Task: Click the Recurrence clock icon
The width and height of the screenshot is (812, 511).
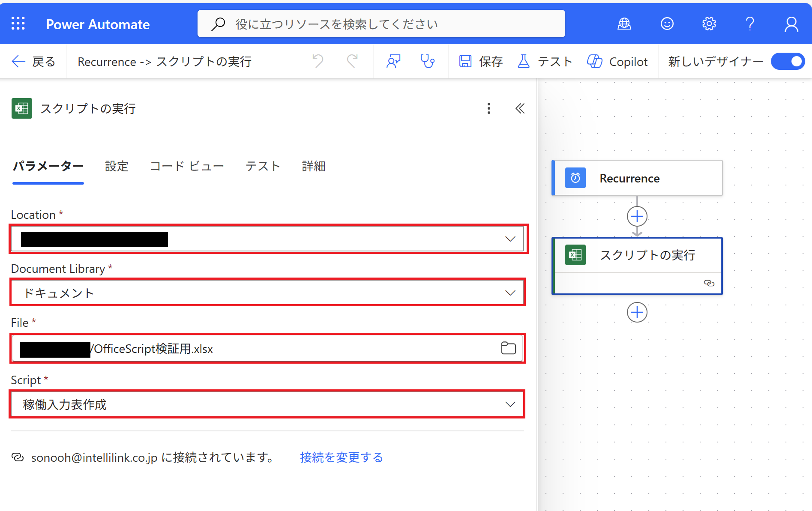Action: coord(575,178)
